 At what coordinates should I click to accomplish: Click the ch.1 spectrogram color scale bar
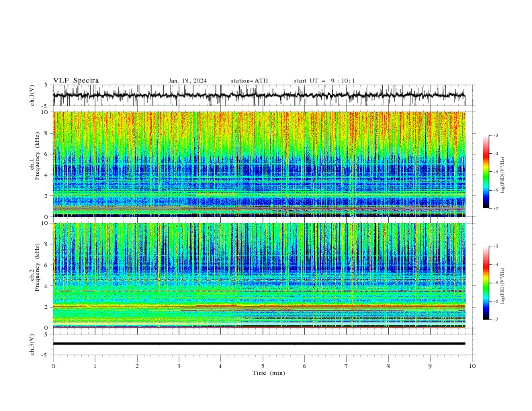click(x=486, y=172)
